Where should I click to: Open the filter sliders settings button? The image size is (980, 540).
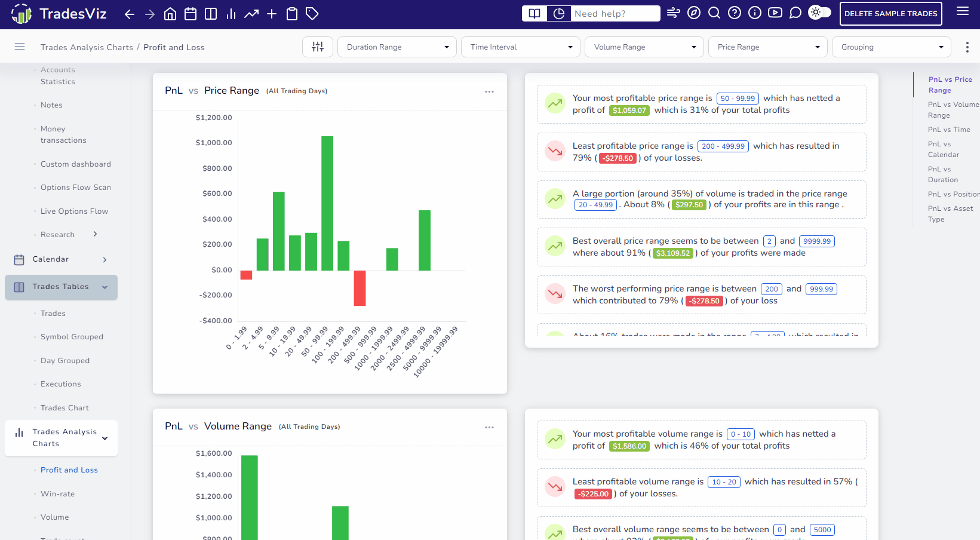click(x=318, y=47)
